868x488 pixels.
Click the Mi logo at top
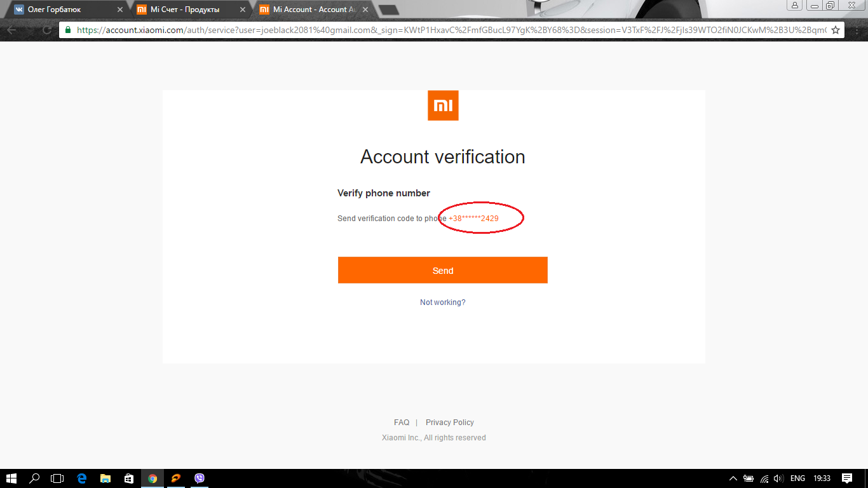coord(443,105)
